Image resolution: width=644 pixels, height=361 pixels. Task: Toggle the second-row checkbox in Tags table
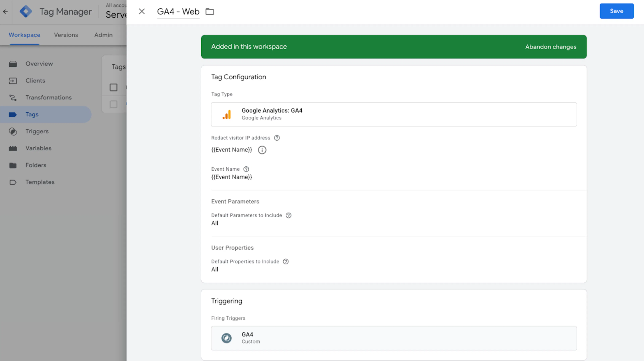coord(114,104)
